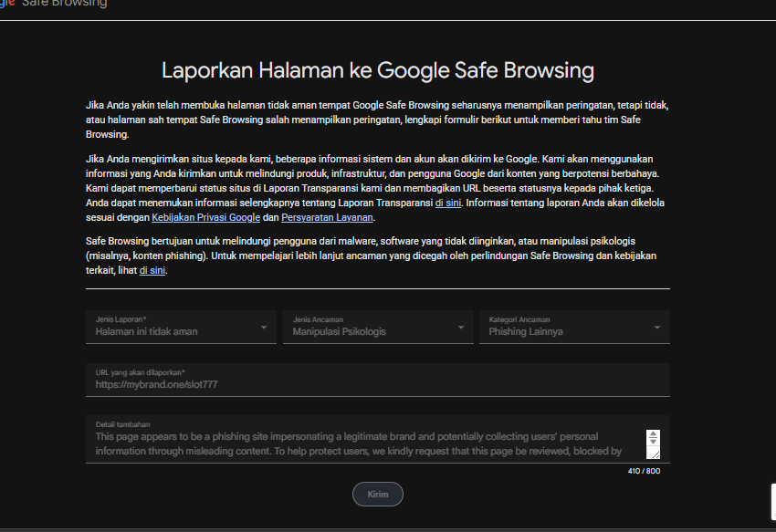Viewport: 776px width, 532px height.
Task: Open the Jenis Ancaman dropdown
Action: [378, 327]
